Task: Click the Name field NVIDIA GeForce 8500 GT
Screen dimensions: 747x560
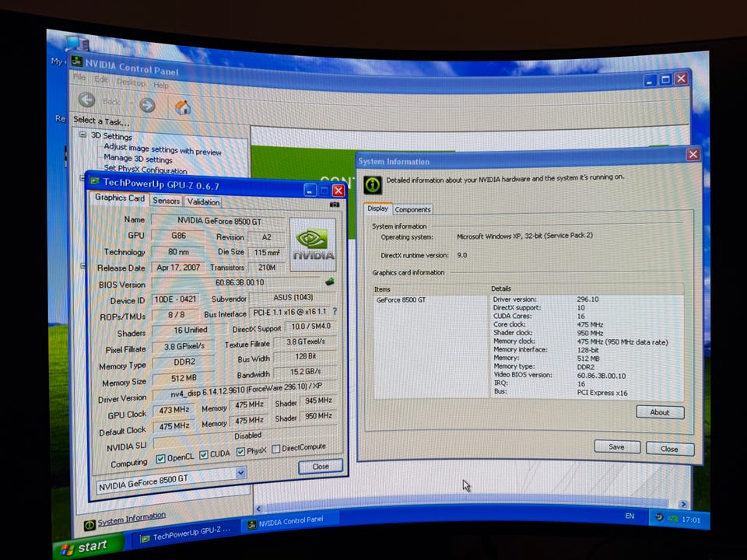Action: pyautogui.click(x=219, y=221)
